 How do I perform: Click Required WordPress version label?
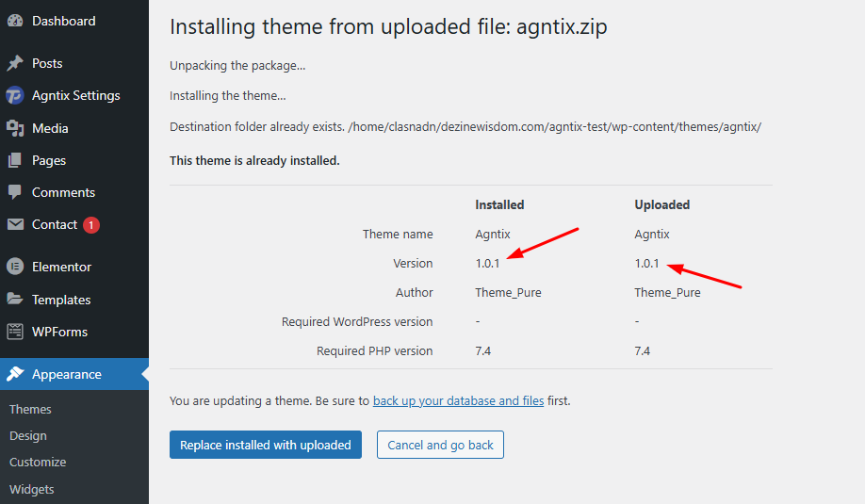point(357,322)
